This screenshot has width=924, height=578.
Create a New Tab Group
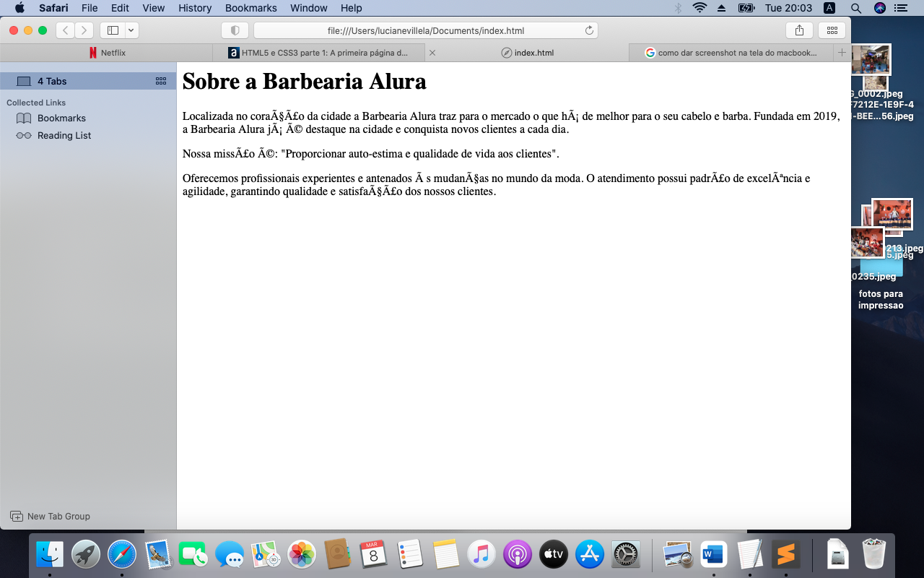50,516
